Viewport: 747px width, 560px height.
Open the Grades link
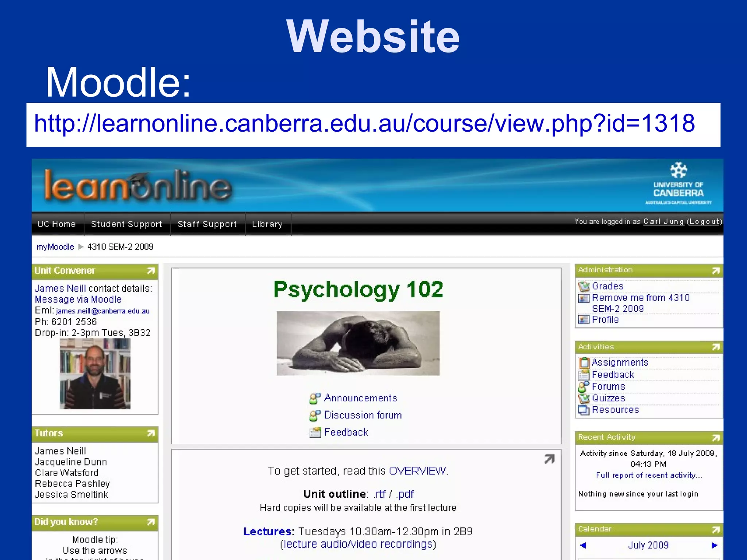click(608, 286)
